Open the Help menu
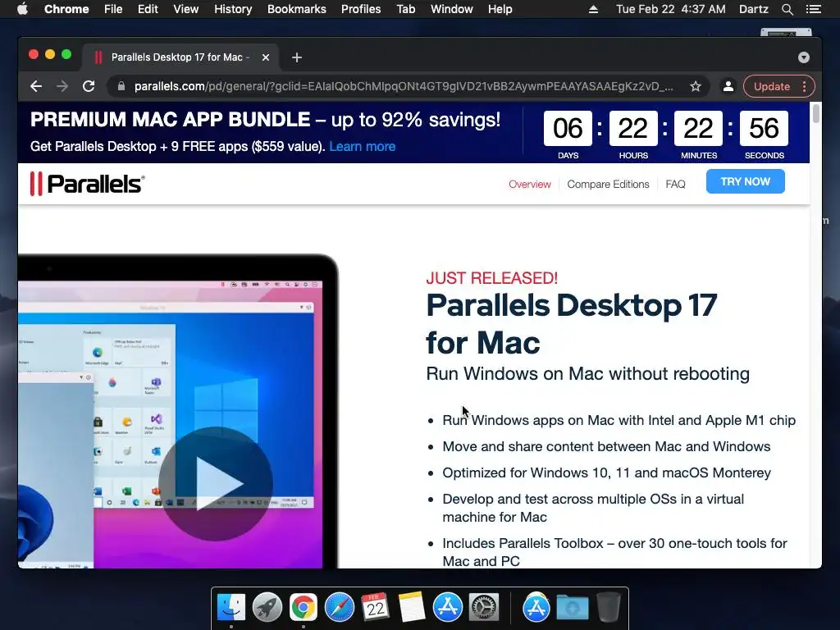840x630 pixels. 500,9
